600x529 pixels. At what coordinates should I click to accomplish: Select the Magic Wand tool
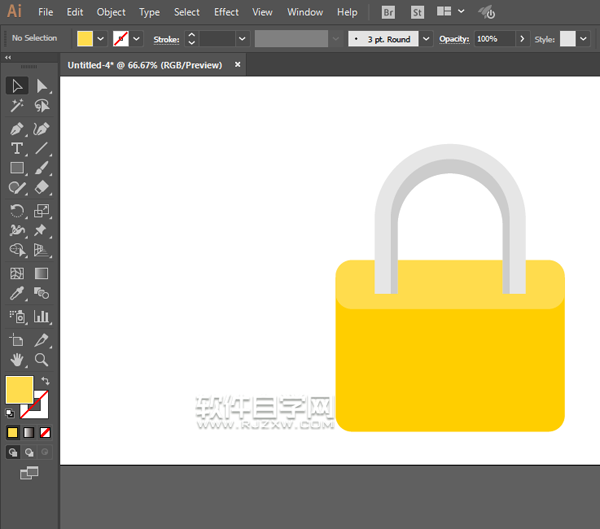coord(17,105)
